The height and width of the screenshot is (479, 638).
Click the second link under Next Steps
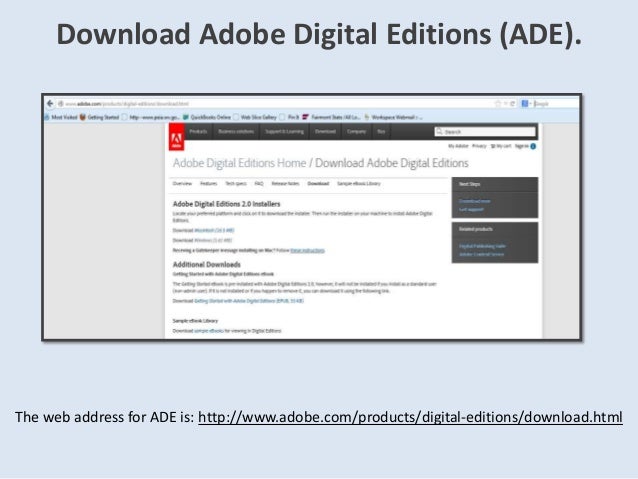pos(471,210)
